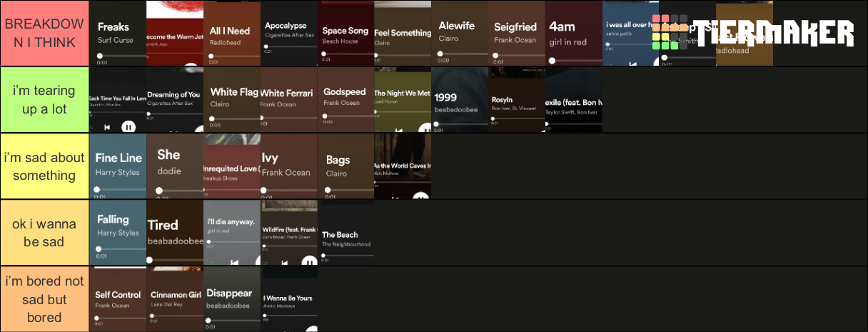
Task: Select the I Wanna Be Yours card
Action: [x=289, y=298]
